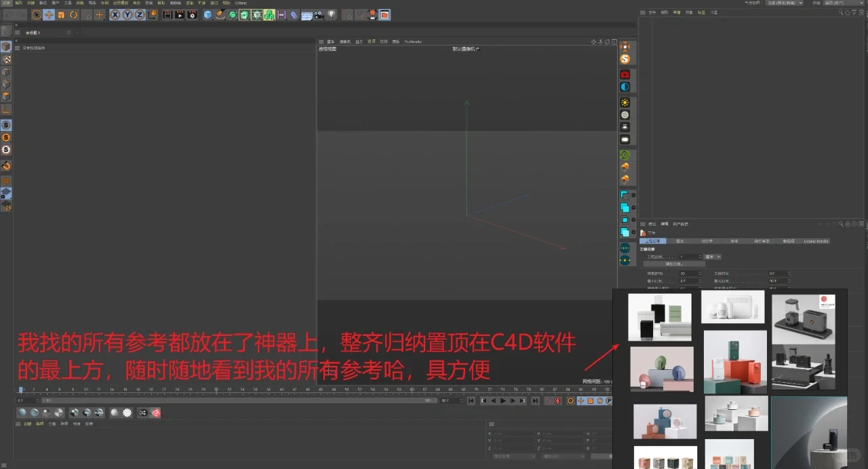Image resolution: width=868 pixels, height=469 pixels.
Task: Select the Rotate tool in the toolbar
Action: coord(73,14)
